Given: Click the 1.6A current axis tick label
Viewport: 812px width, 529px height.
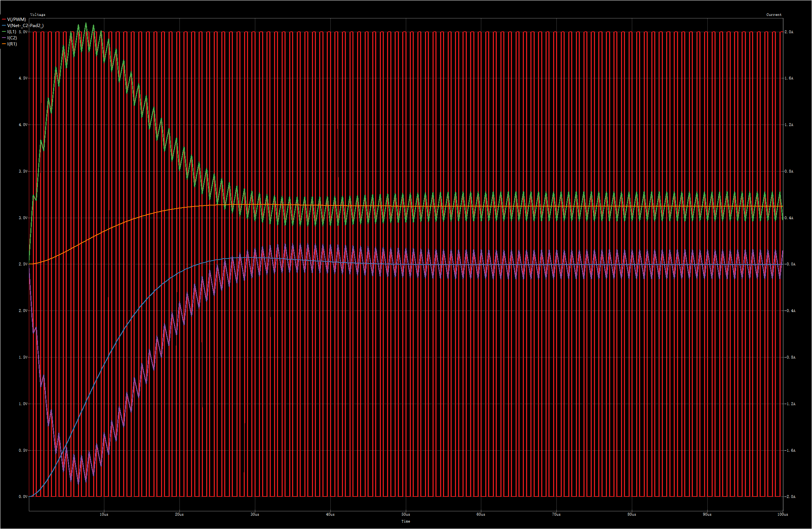Looking at the screenshot, I should [x=789, y=78].
